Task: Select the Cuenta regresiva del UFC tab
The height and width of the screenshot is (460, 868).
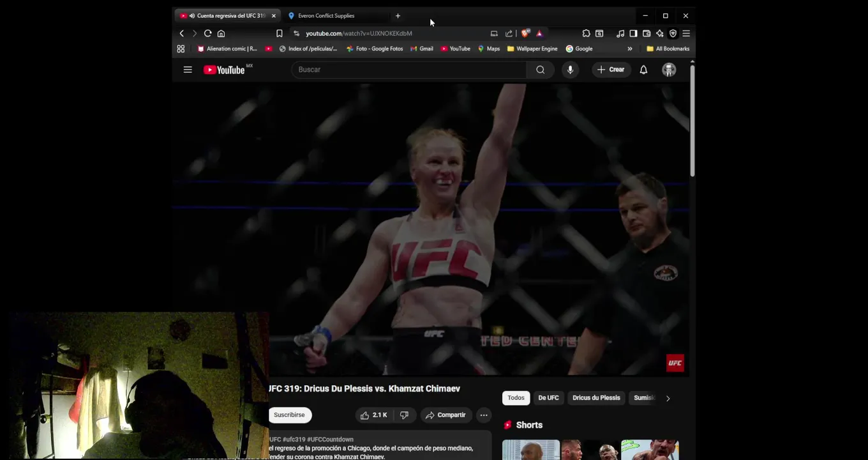Action: pos(227,16)
